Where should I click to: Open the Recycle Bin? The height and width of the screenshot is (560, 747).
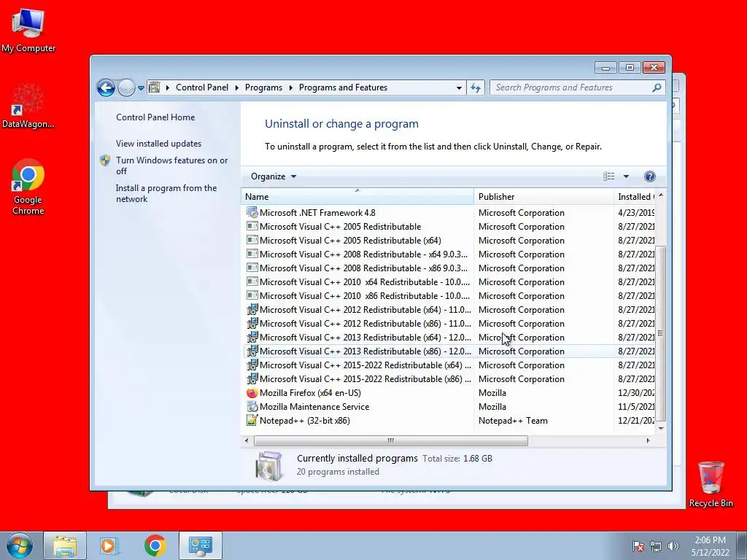pos(711,484)
